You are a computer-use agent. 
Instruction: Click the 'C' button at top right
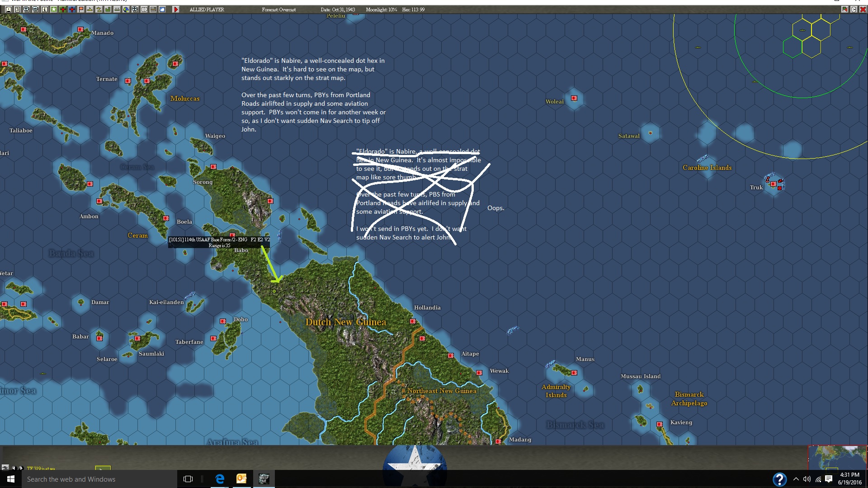854,9
